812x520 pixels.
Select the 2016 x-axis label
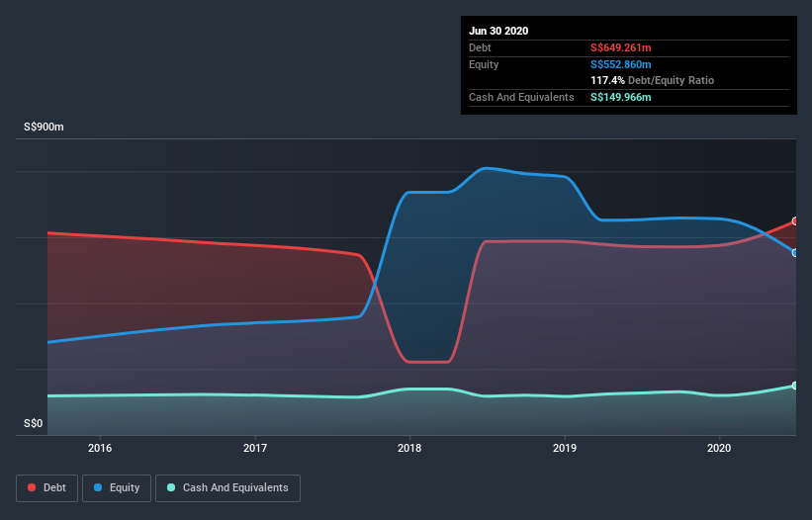[x=100, y=448]
